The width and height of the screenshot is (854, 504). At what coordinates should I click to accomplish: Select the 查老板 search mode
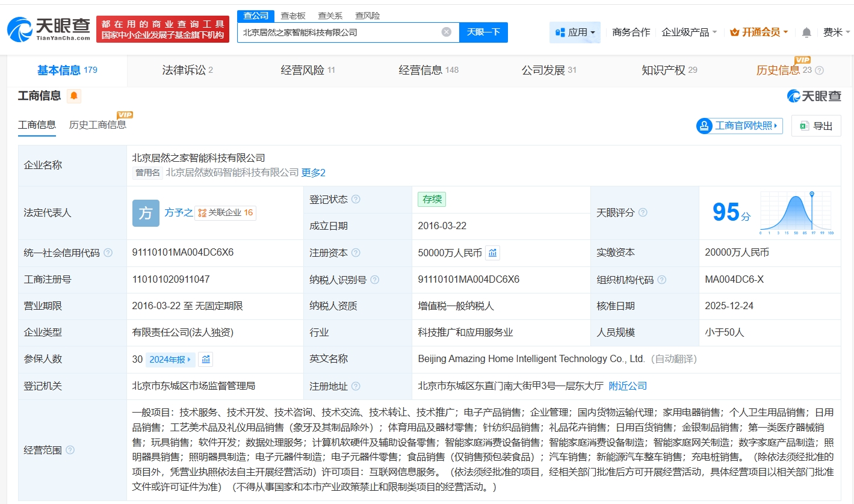click(293, 16)
